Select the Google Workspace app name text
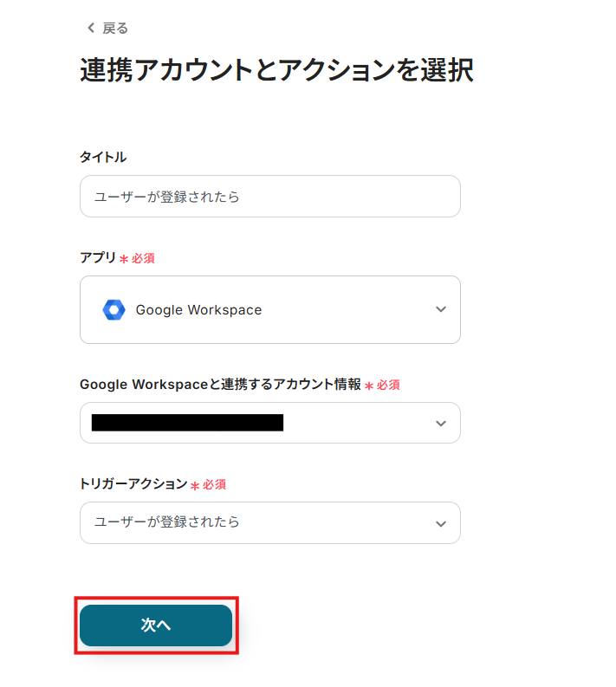The height and width of the screenshot is (687, 616). tap(198, 310)
